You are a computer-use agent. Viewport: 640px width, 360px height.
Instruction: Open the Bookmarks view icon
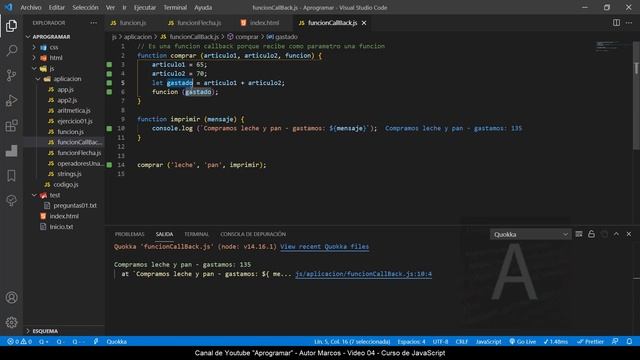pyautogui.click(x=11, y=176)
